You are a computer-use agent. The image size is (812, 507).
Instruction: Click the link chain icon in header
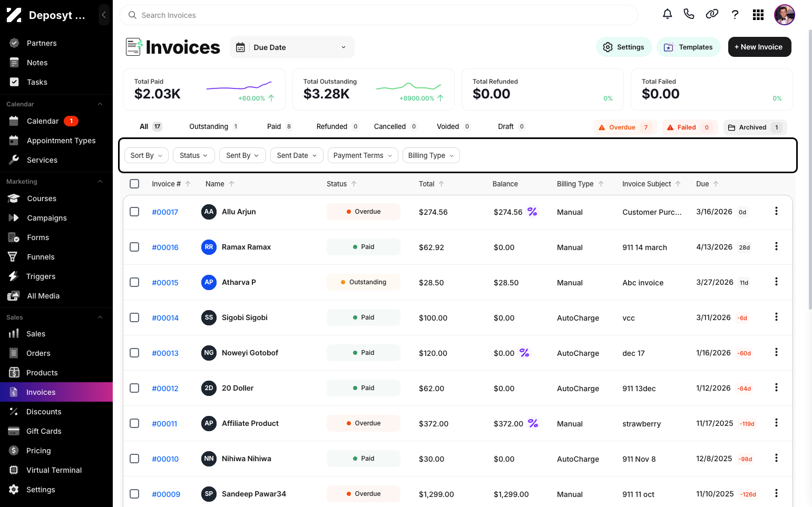[x=712, y=14]
